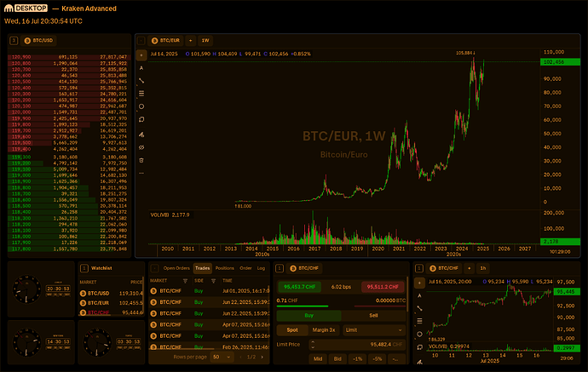Click the trash icon in BTC/EUR chart toolbar
Viewport: 588px width, 372px height.
[141, 160]
